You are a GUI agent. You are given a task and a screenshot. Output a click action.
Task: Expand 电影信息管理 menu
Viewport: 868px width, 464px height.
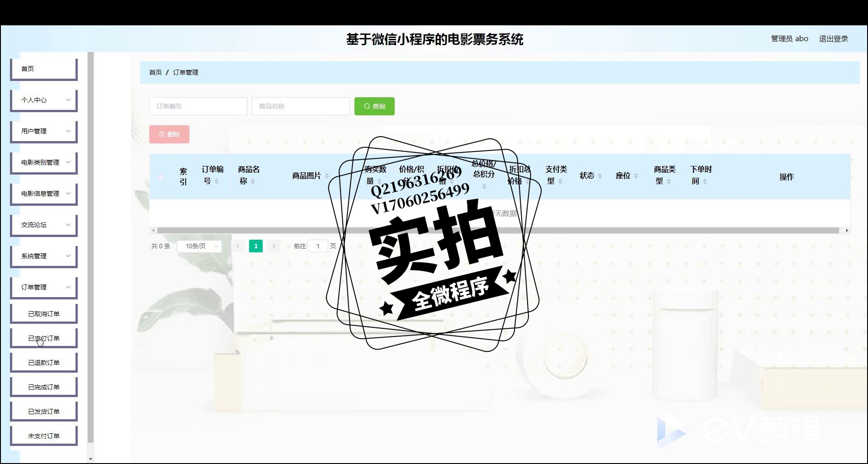click(x=44, y=194)
